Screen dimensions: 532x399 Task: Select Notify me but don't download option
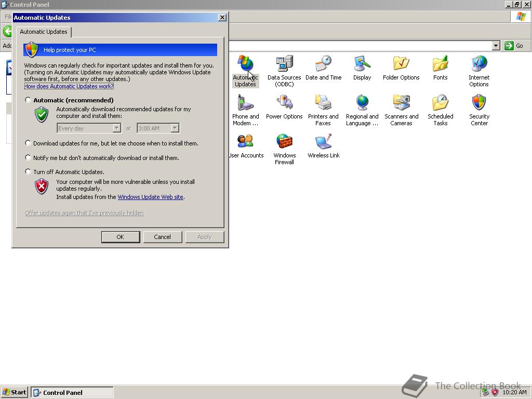point(28,157)
